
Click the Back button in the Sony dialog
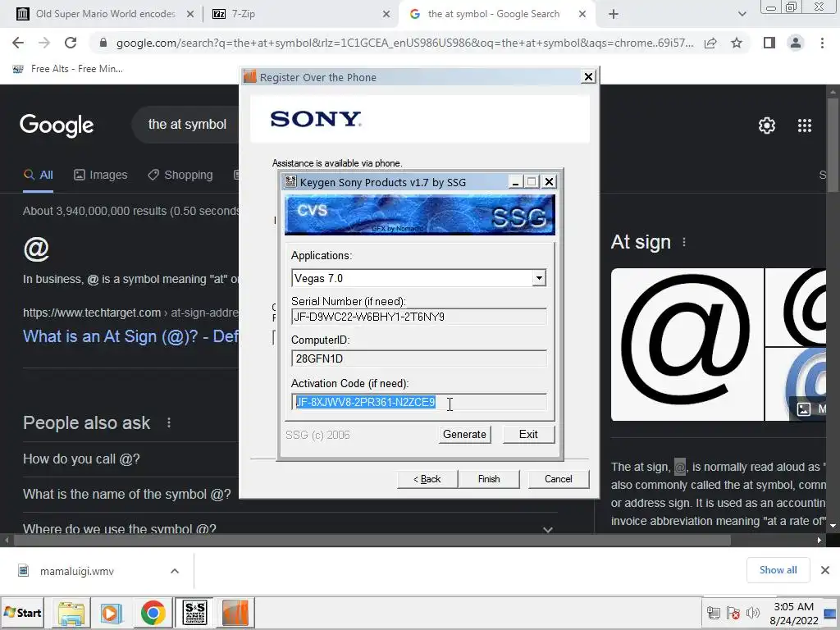[x=427, y=479]
